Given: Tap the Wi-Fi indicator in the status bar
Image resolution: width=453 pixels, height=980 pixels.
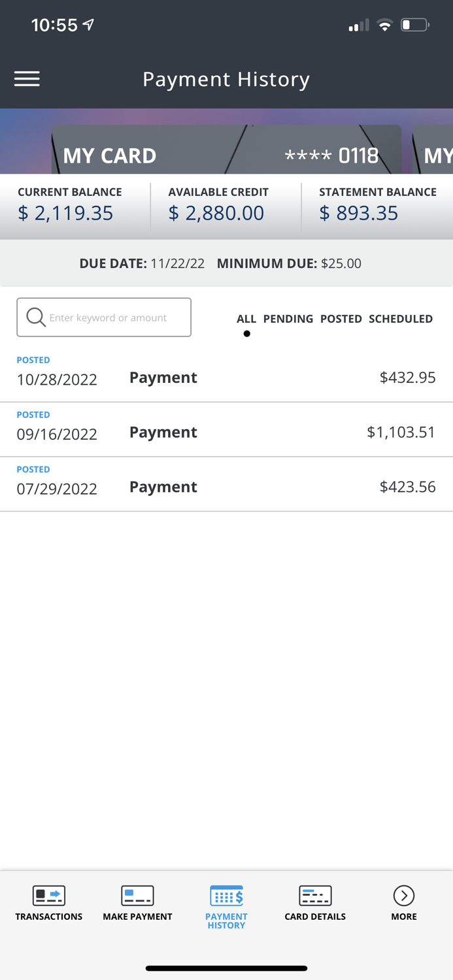Looking at the screenshot, I should [385, 25].
